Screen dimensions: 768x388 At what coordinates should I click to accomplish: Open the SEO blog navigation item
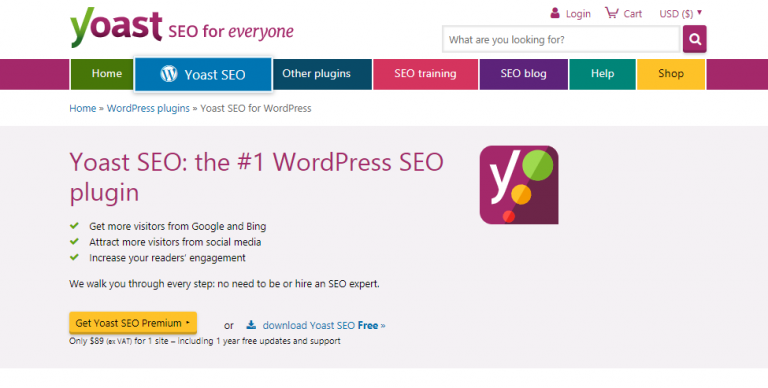[524, 74]
